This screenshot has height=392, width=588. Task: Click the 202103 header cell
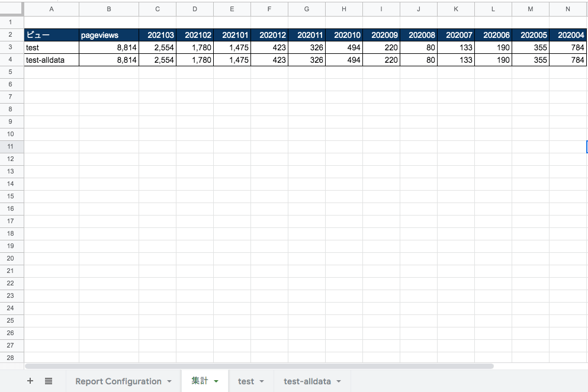coord(158,35)
